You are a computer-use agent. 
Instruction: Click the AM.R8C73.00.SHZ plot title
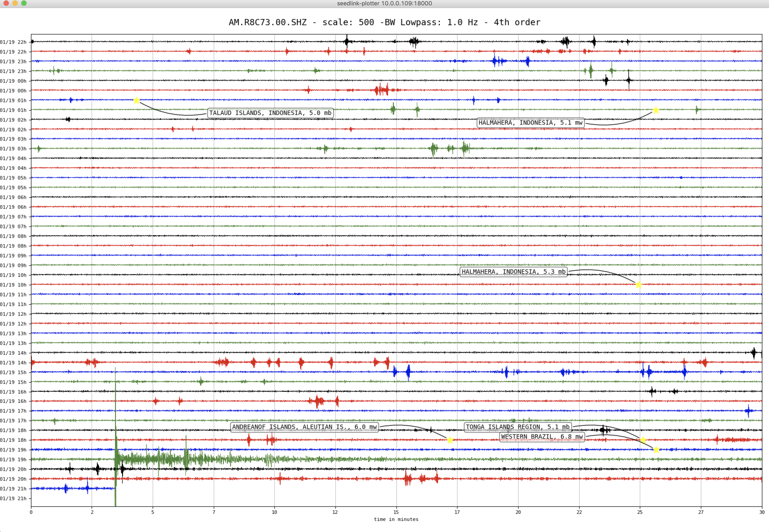(384, 22)
